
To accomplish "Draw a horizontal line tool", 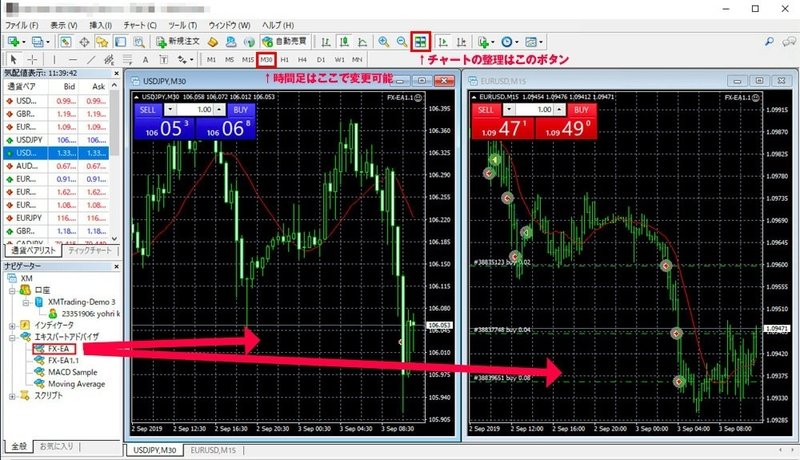I will tap(72, 60).
